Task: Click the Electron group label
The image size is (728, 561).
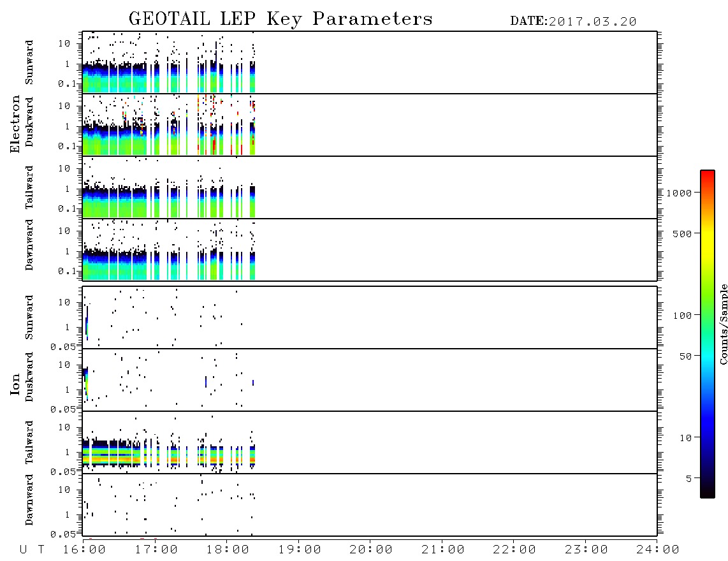Action: coord(15,124)
